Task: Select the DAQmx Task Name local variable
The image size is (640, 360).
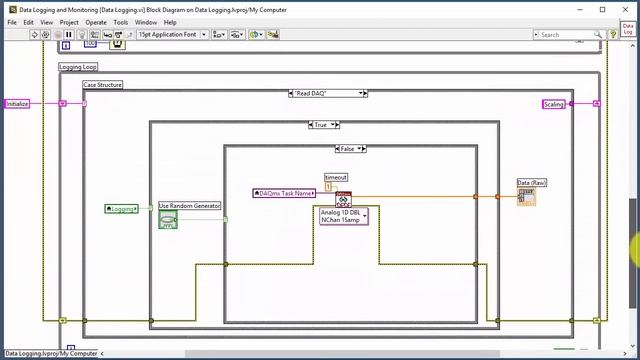Action: coord(284,193)
